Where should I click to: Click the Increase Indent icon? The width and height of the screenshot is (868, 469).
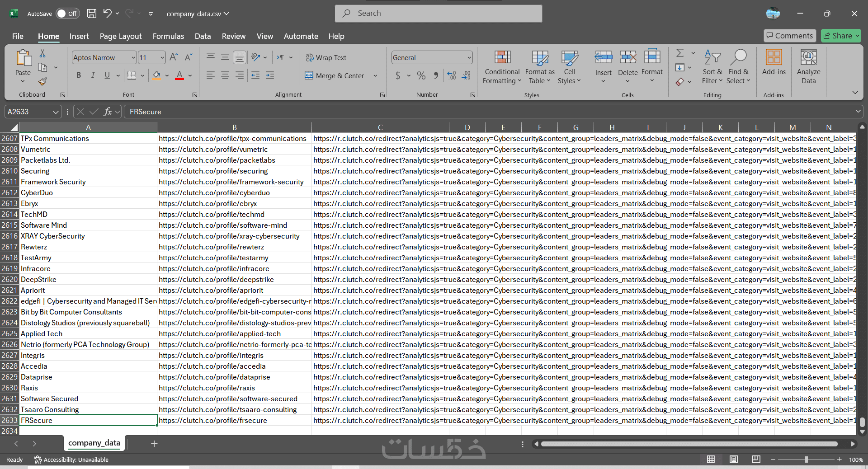(x=270, y=75)
